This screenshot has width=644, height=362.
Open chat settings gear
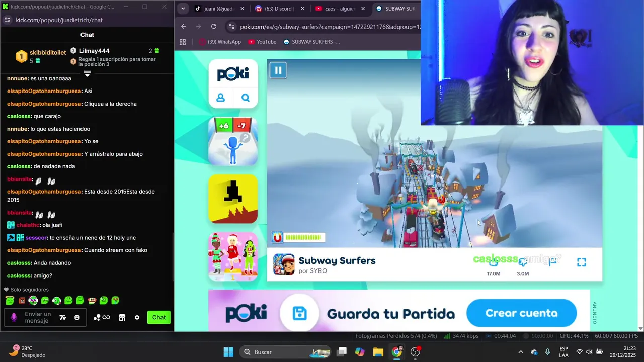(x=137, y=317)
